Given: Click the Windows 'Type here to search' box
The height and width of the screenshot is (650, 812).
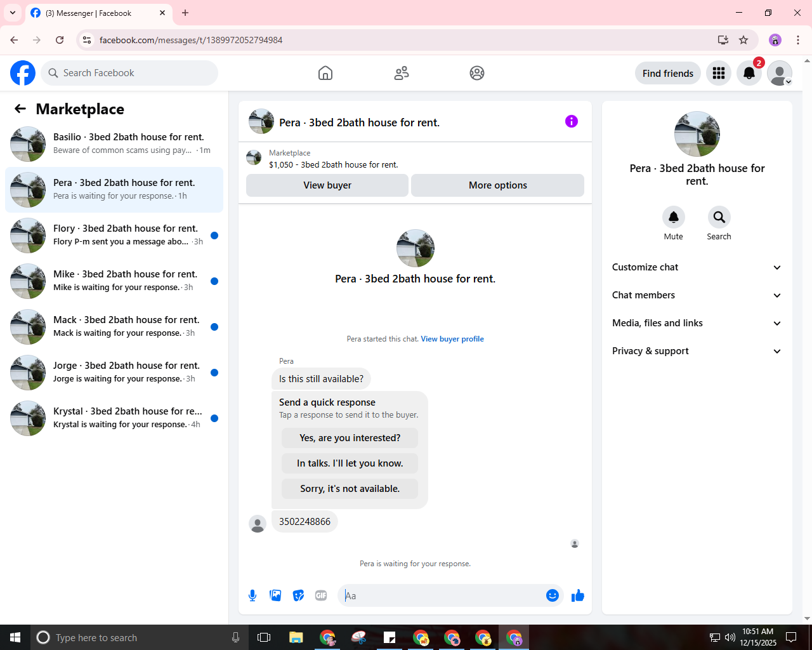Looking at the screenshot, I should click(x=138, y=637).
